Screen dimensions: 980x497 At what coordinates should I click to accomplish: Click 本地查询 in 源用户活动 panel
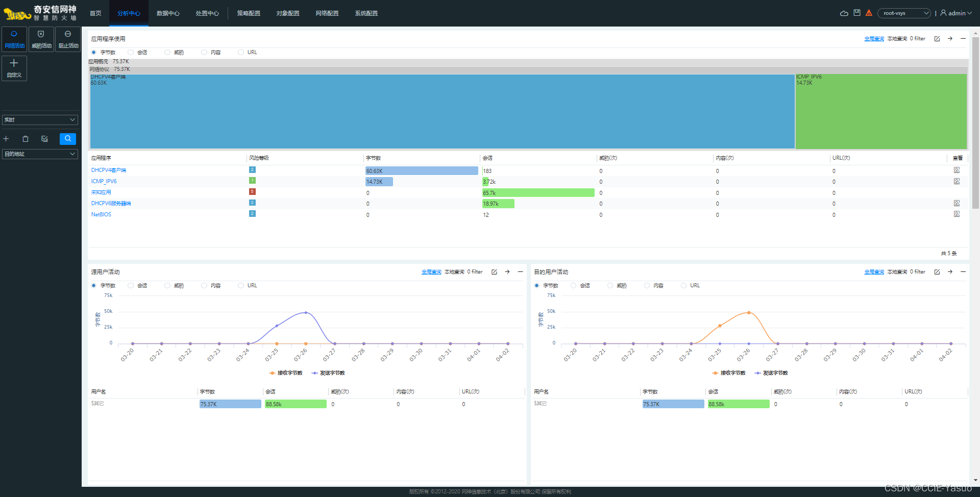(x=454, y=272)
